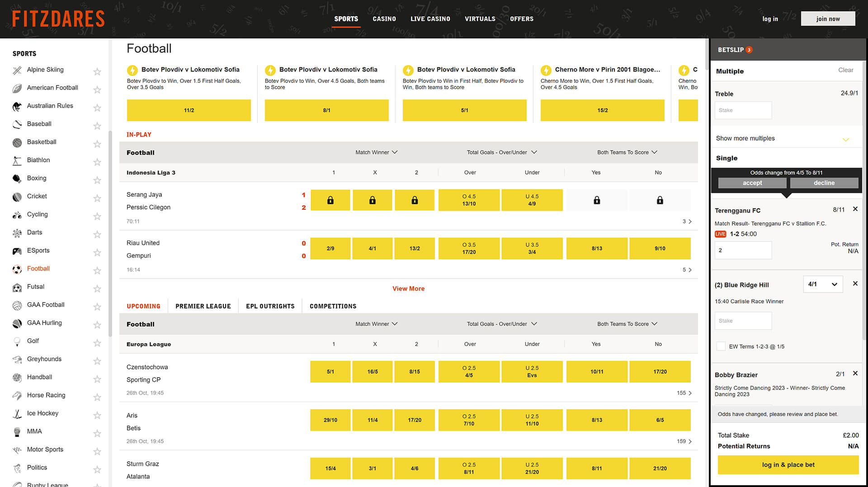
Task: Select the Darts icon in sidebar
Action: click(17, 233)
